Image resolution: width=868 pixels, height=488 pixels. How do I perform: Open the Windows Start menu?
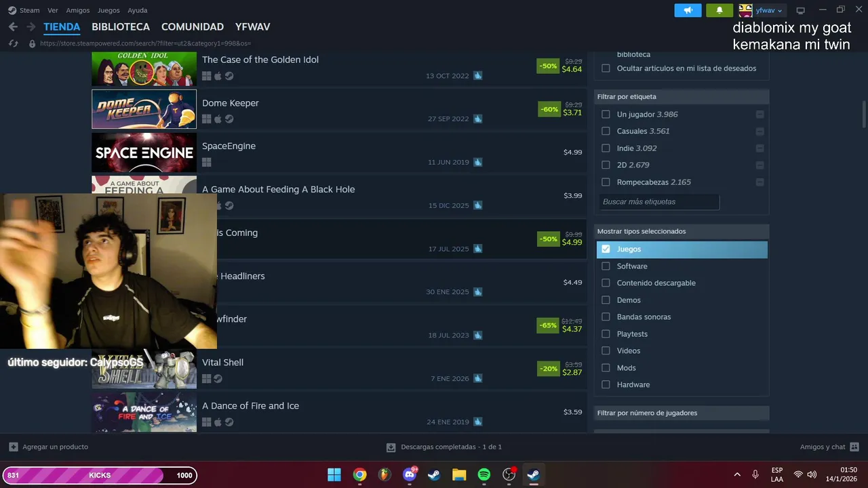334,474
